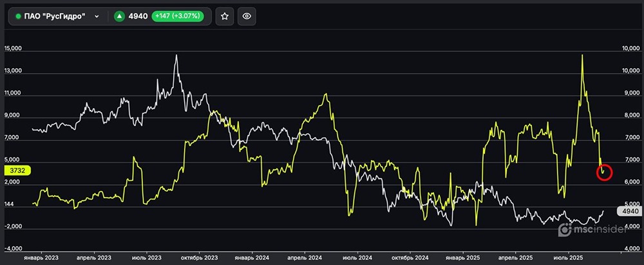This screenshot has width=644, height=265.
Task: Click the октябрь 2023 date label
Action: click(x=200, y=257)
